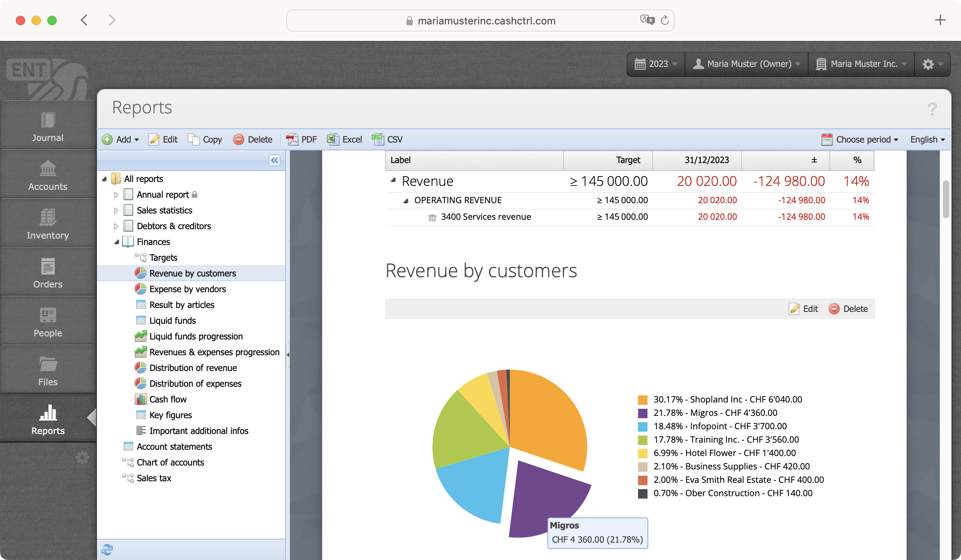Collapse the OPERATING REVENUE row
Screen dimensions: 961x560
click(406, 200)
